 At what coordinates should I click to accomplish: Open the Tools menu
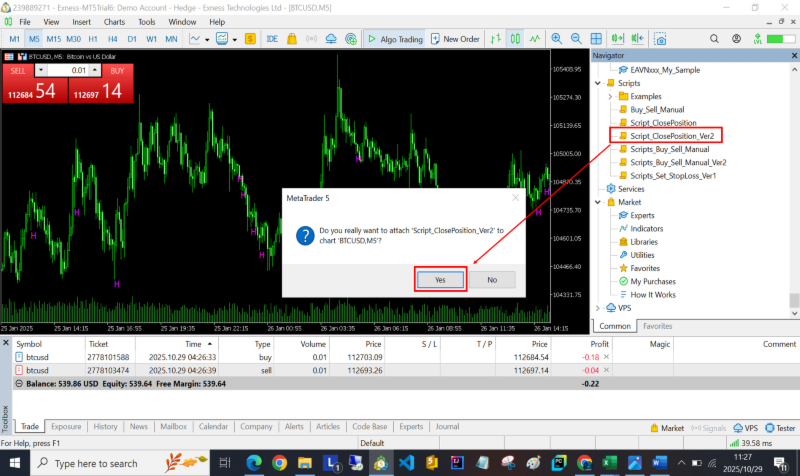(146, 22)
